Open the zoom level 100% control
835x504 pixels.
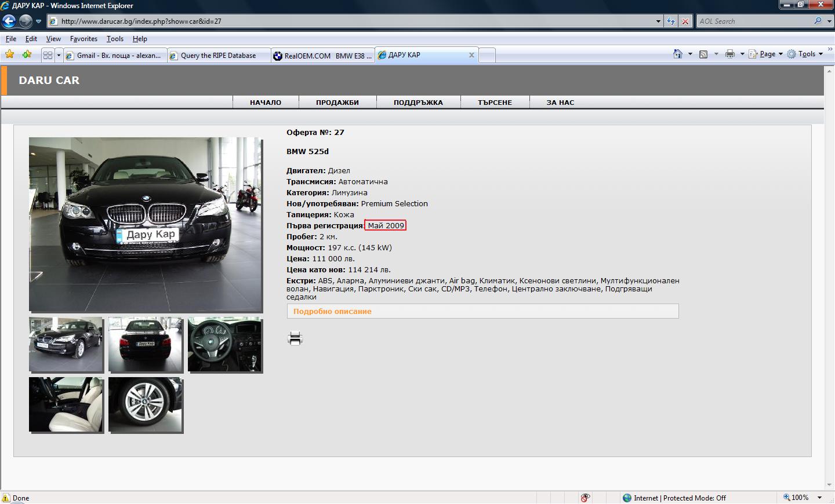click(796, 498)
